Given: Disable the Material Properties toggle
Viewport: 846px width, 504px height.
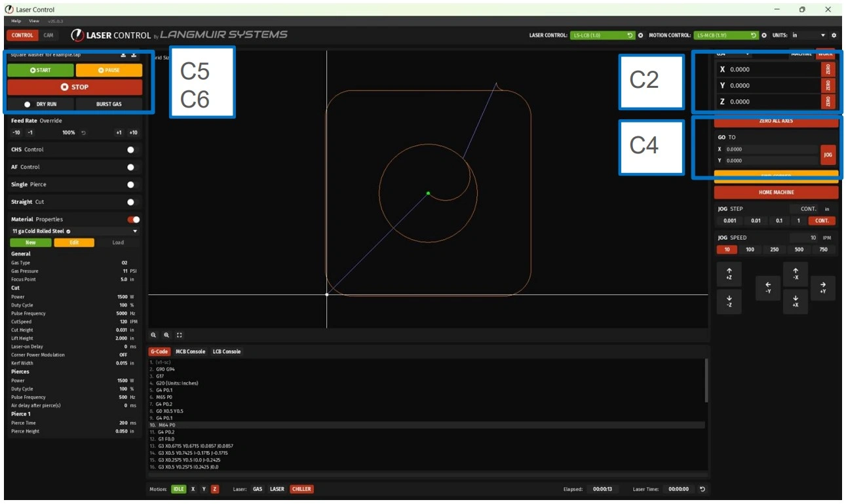Looking at the screenshot, I should click(133, 220).
